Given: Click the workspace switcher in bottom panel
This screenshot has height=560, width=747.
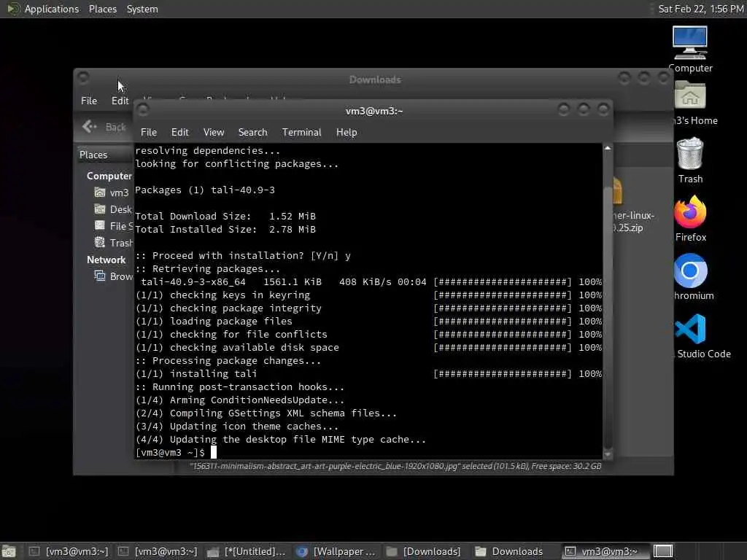Looking at the screenshot, I should point(662,551).
